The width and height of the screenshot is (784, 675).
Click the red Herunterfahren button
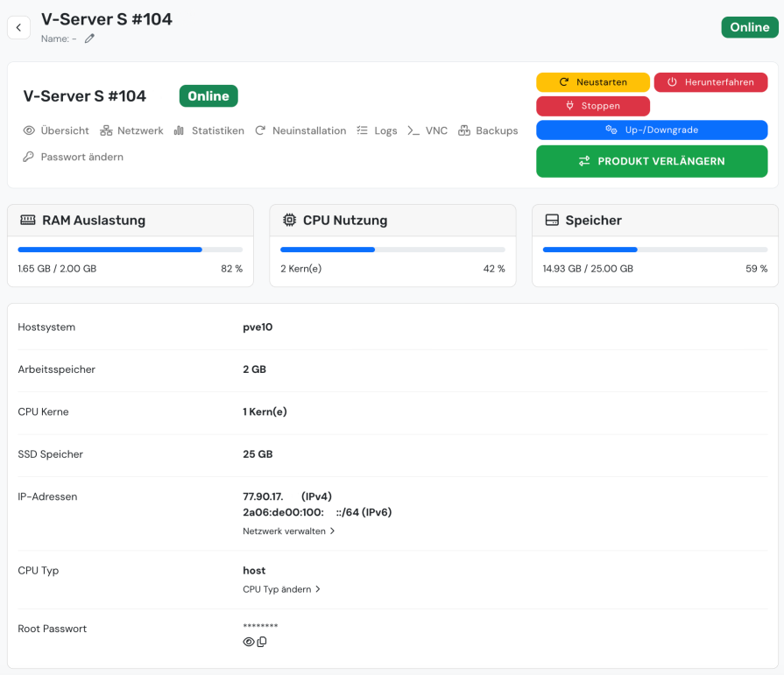click(x=711, y=82)
